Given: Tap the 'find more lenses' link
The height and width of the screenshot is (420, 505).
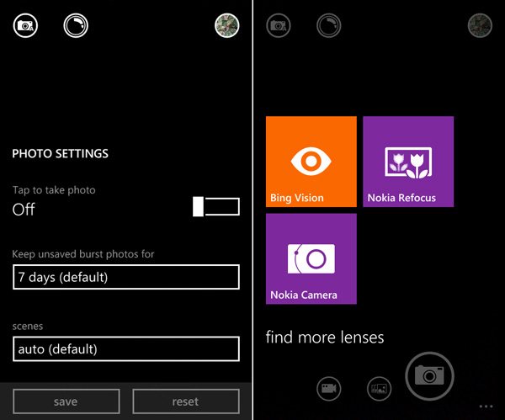Looking at the screenshot, I should pos(325,338).
